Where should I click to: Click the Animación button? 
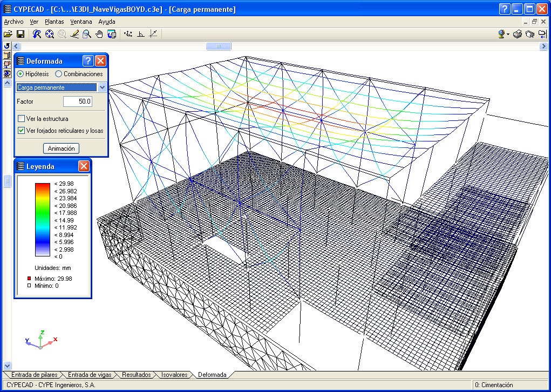pyautogui.click(x=62, y=148)
